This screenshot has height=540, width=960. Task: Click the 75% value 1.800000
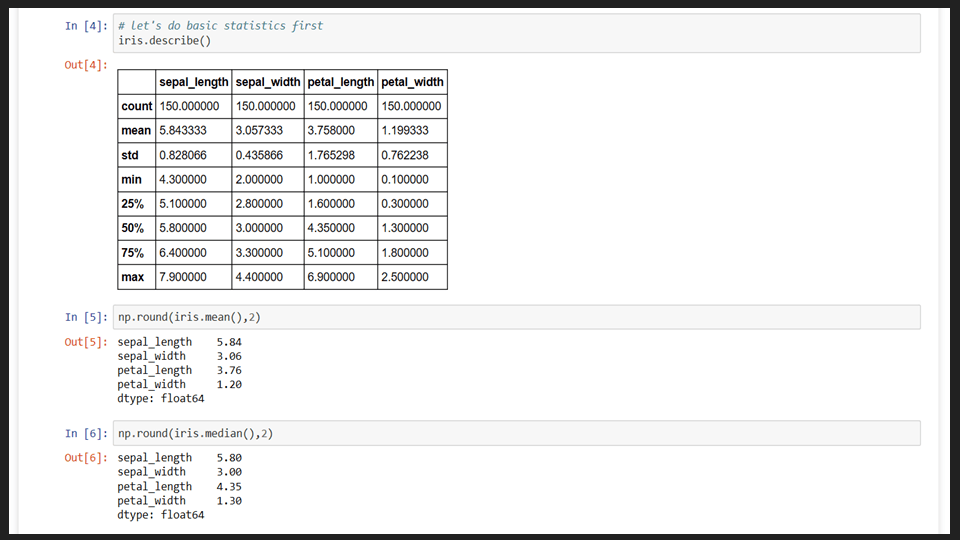[405, 253]
